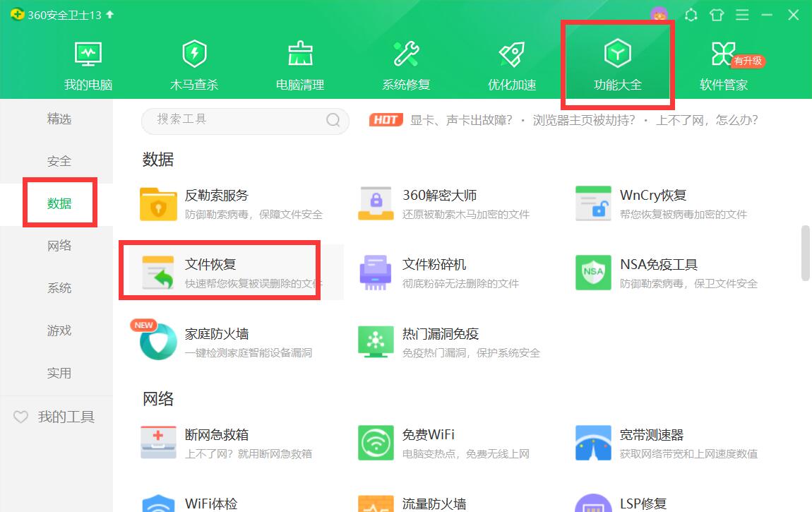The image size is (812, 512).
Task: Click the vertical scrollbar thumb
Action: click(805, 253)
